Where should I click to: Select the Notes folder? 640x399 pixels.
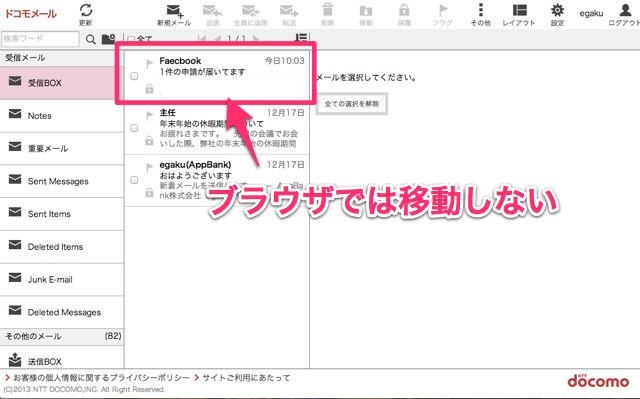click(x=62, y=116)
